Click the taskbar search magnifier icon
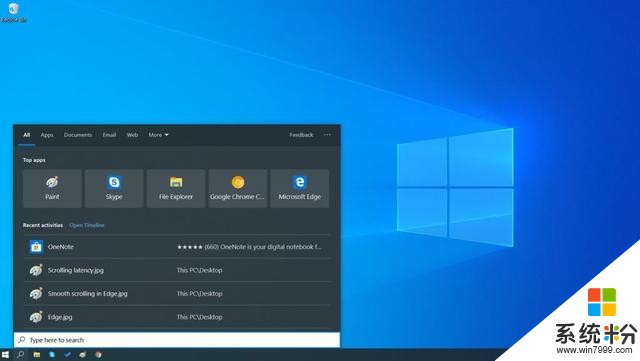Image resolution: width=640 pixels, height=361 pixels. click(20, 355)
